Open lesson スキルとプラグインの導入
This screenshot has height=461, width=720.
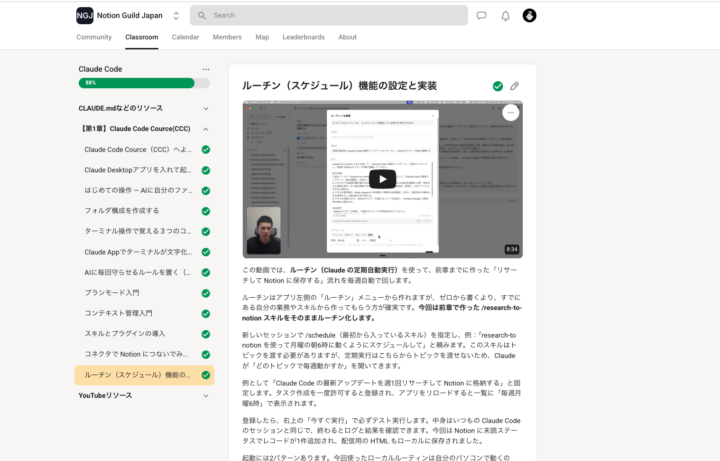pos(124,334)
